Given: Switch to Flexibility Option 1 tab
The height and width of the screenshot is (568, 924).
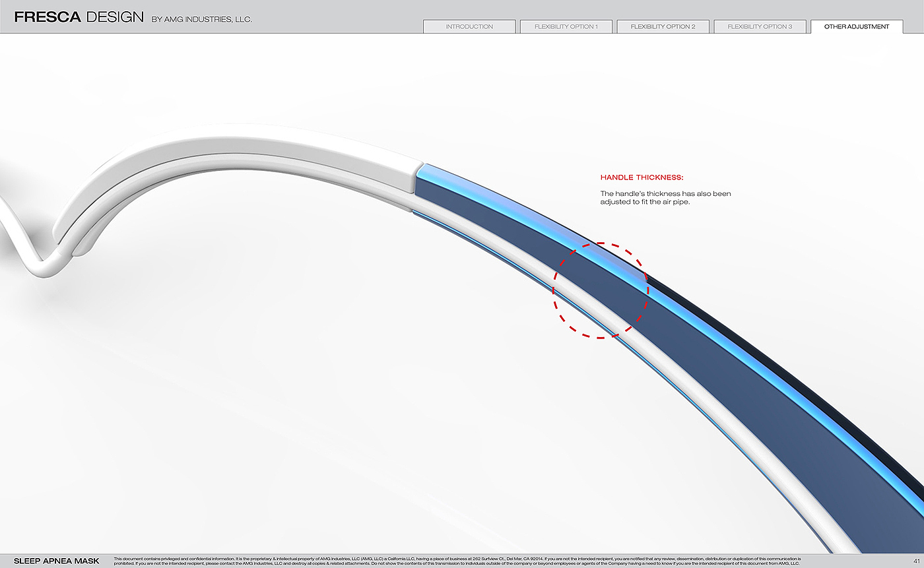Looking at the screenshot, I should (x=566, y=27).
